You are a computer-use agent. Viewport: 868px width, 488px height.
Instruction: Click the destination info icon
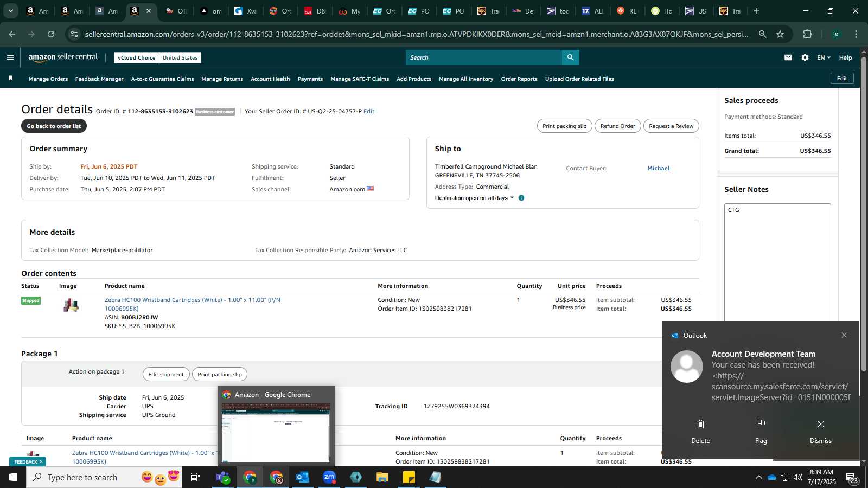point(521,198)
